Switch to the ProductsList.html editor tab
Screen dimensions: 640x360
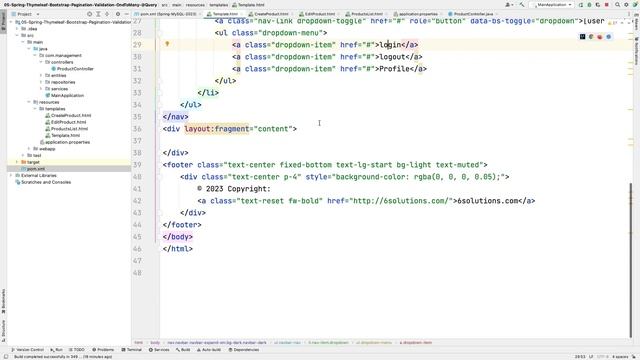(x=366, y=14)
